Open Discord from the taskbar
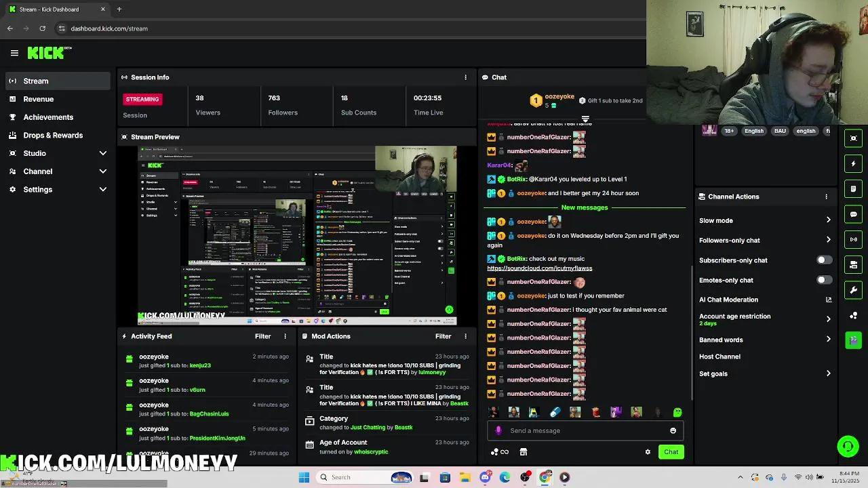The image size is (868, 488). [x=485, y=477]
